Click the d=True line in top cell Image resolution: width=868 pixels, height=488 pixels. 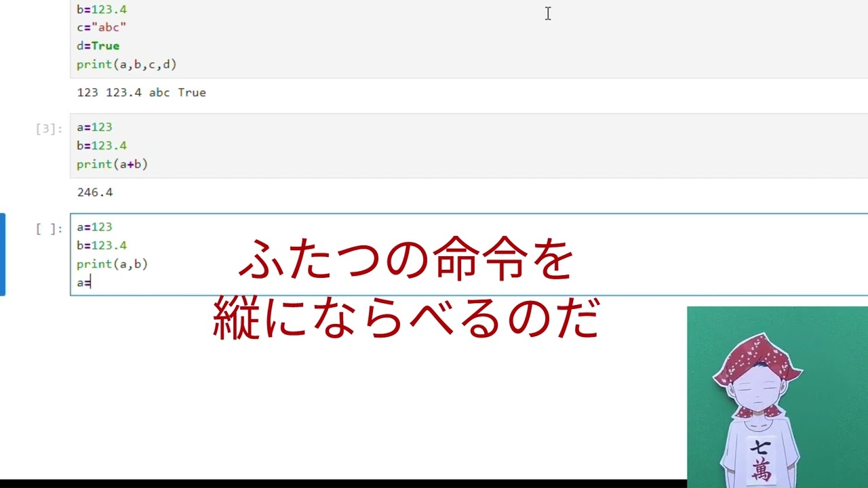point(98,46)
